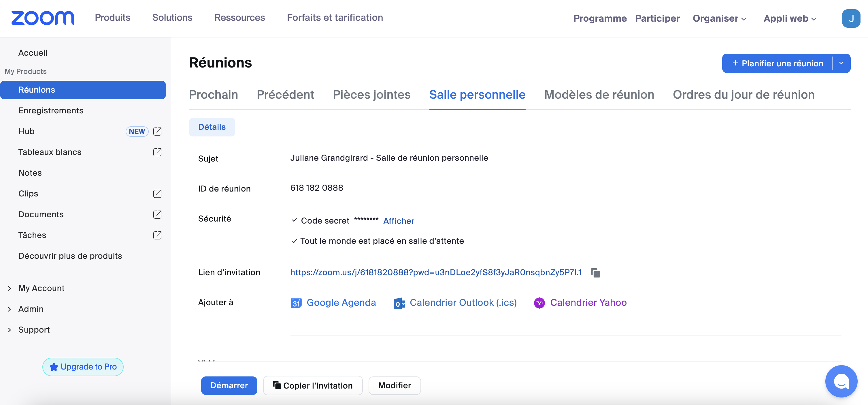Image resolution: width=868 pixels, height=405 pixels.
Task: Switch to Modèles de réunion tab
Action: click(x=599, y=95)
